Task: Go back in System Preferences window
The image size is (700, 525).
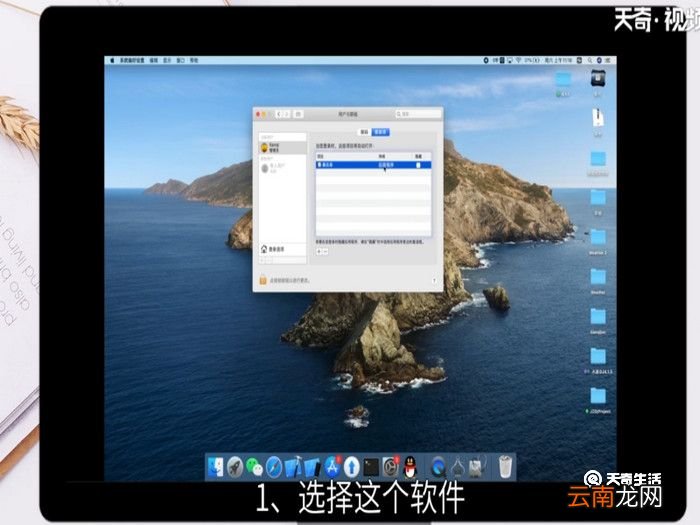Action: [279, 114]
